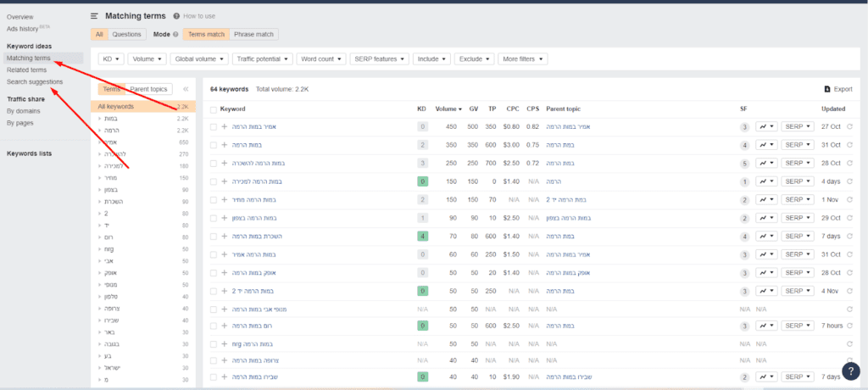Open the KD filter dropdown
The width and height of the screenshot is (868, 390).
coord(111,58)
